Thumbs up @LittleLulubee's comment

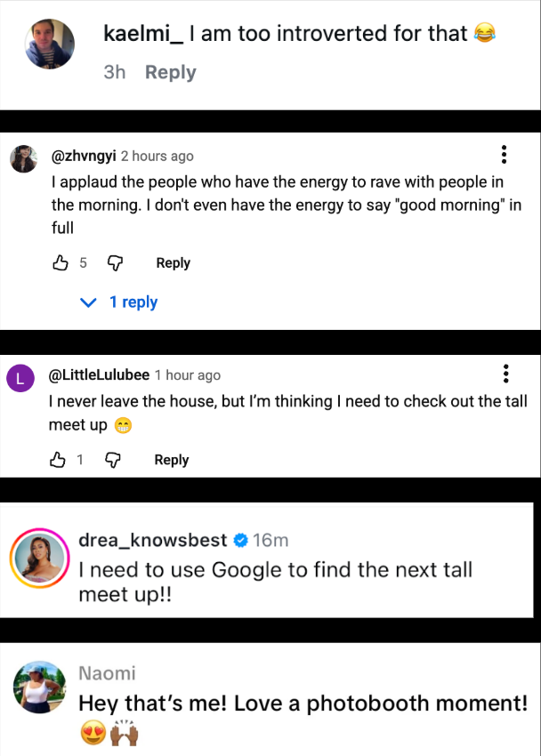point(59,460)
